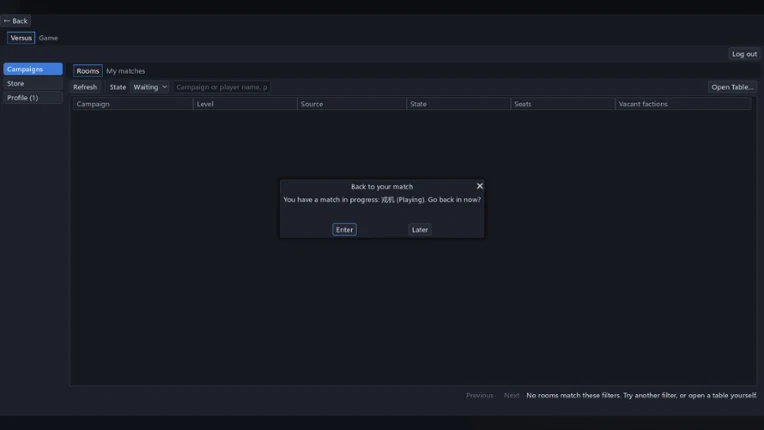Click the 'You have a match in progress' message
764x430 pixels.
click(382, 200)
